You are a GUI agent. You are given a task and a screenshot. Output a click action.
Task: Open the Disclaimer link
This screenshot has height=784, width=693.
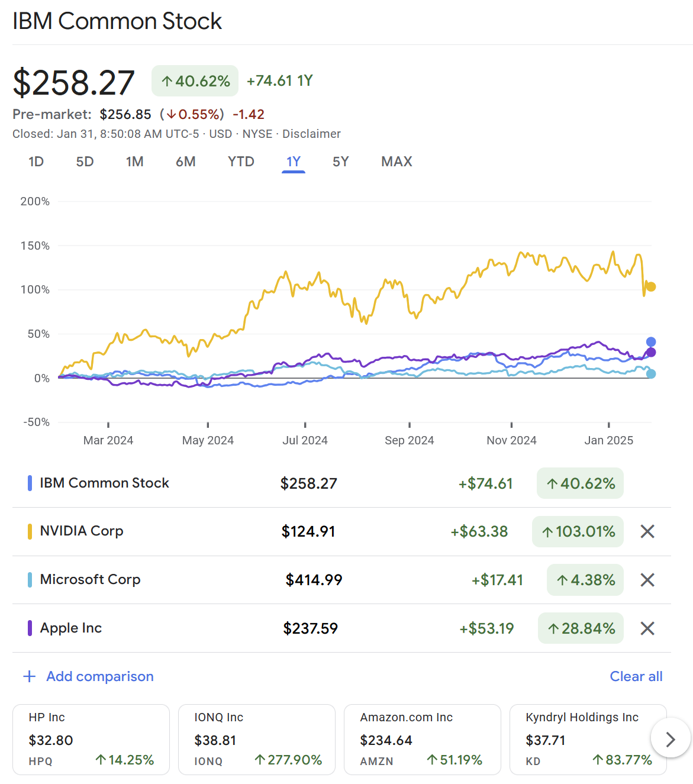click(311, 134)
